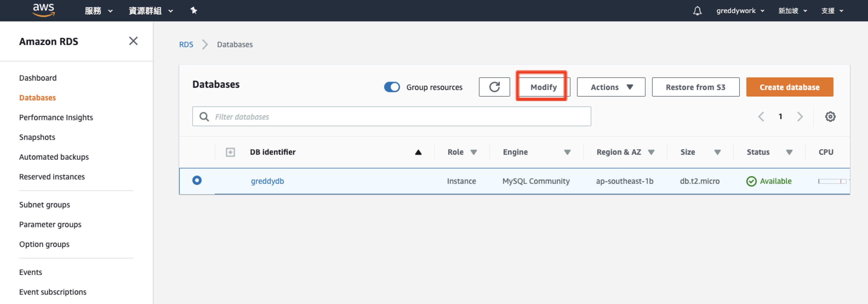Screen dimensions: 868x304
Task: Open the notifications bell icon
Action: point(697,11)
